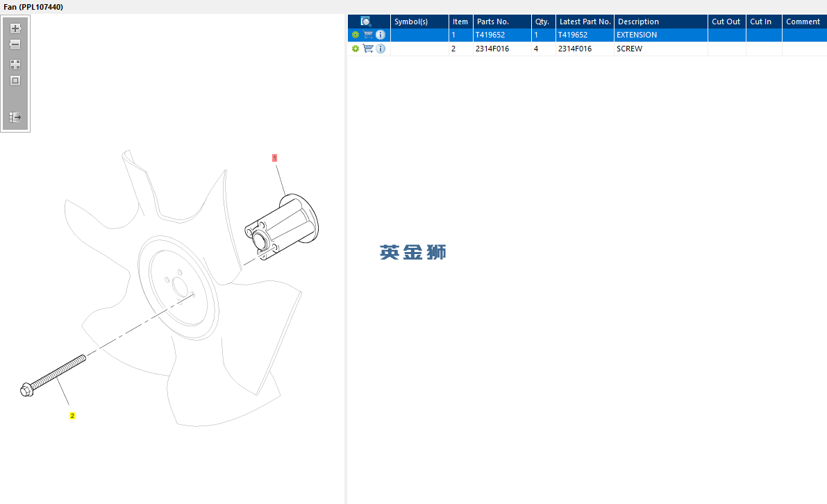The image size is (827, 504).
Task: Click the search magnifier icon in table header
Action: click(365, 22)
